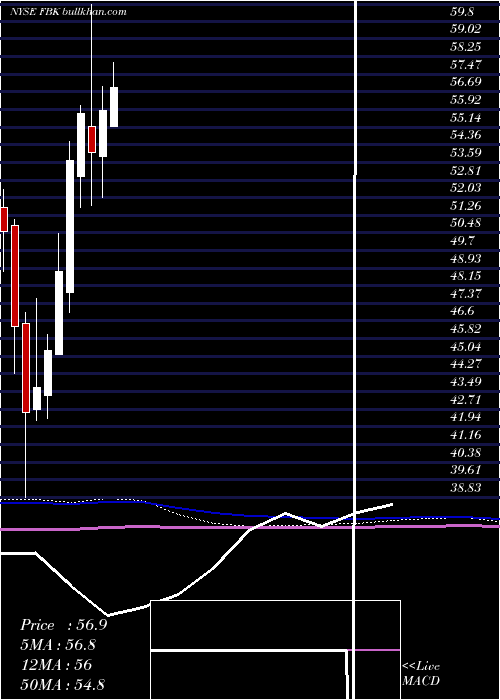This screenshot has width=500, height=700.
Task: Click the 45.82 price axis label
Action: (x=465, y=329)
